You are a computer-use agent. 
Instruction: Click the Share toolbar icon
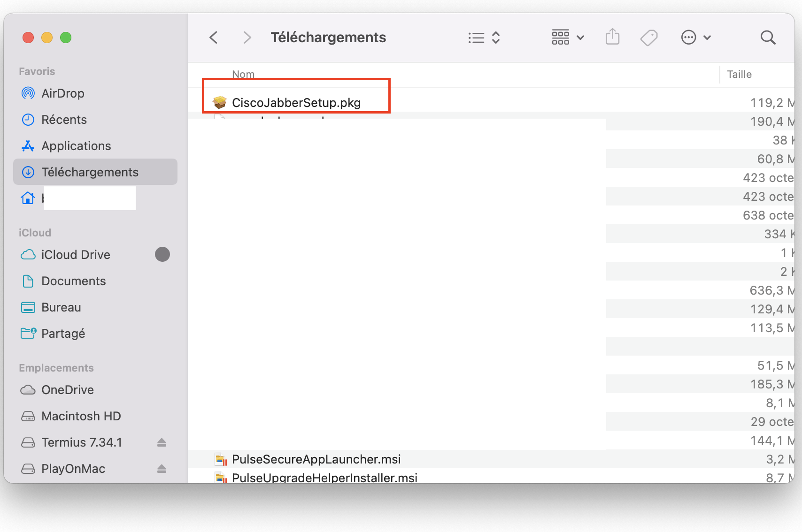[x=612, y=38]
